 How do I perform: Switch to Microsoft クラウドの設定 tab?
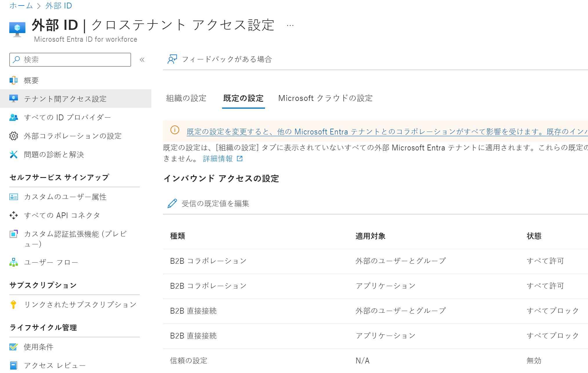click(325, 98)
